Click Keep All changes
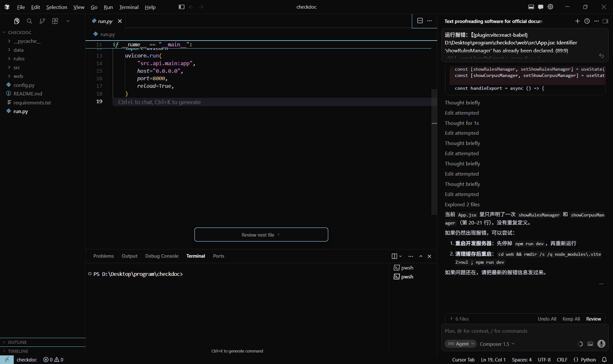This screenshot has height=364, width=613. tap(571, 319)
